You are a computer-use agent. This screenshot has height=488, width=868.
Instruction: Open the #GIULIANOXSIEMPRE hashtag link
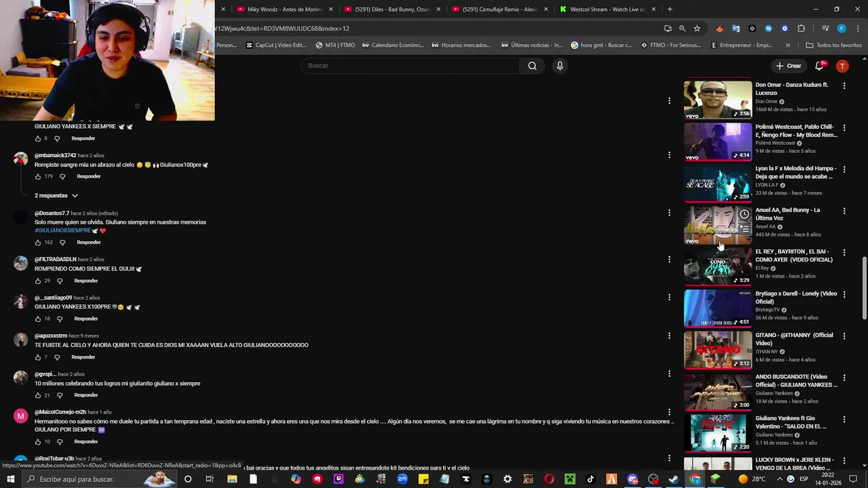coord(62,230)
